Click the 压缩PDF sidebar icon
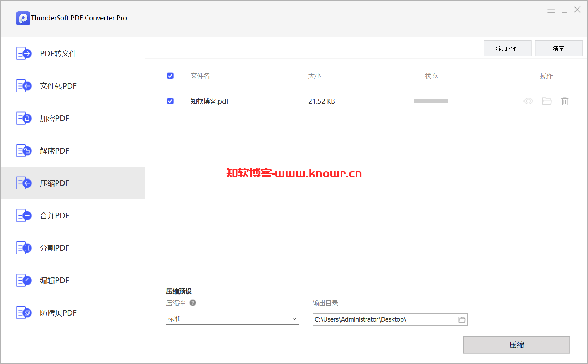Screen dimensions: 588x364 click(x=24, y=183)
